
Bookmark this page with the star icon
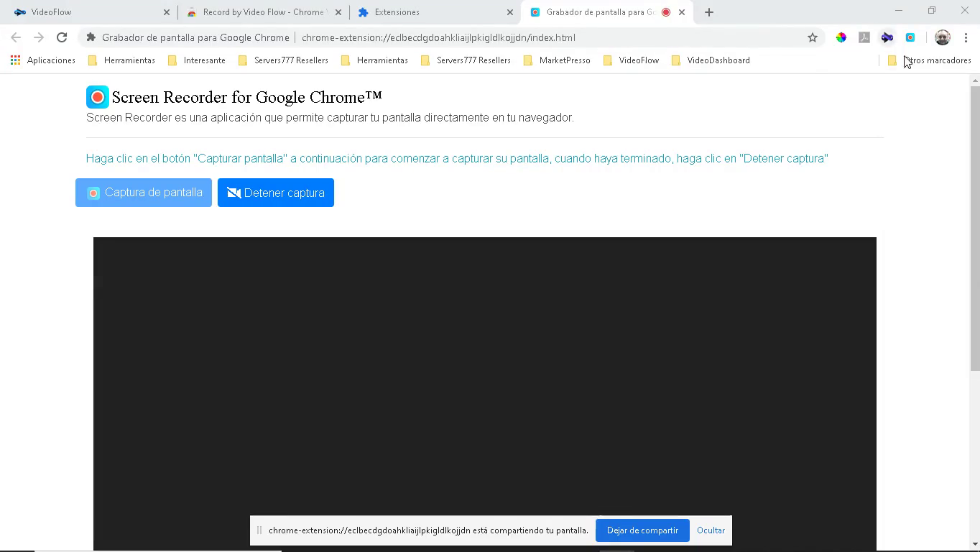pyautogui.click(x=813, y=37)
